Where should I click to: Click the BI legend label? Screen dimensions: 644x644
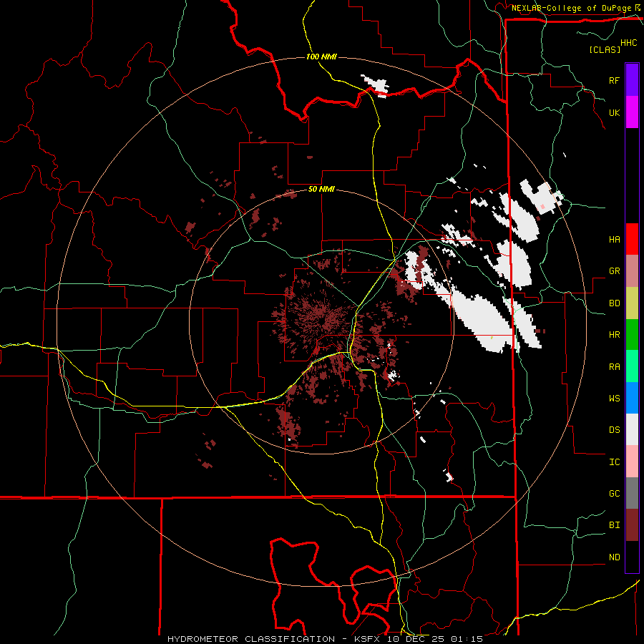pyautogui.click(x=614, y=525)
